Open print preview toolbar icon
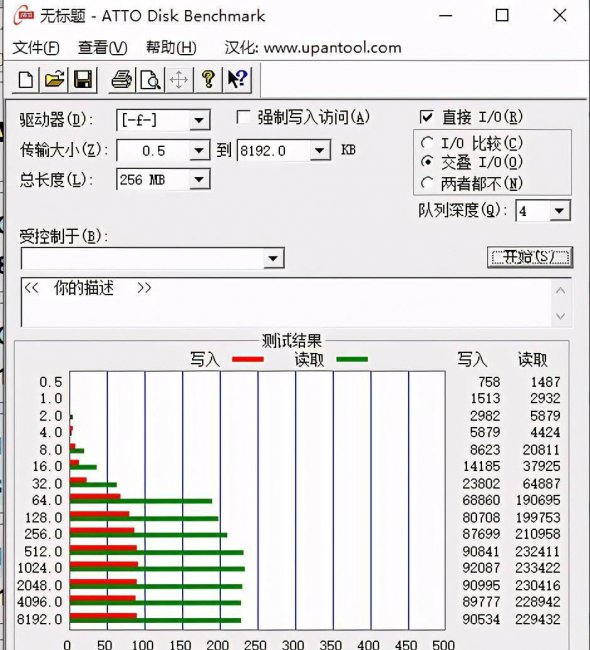The height and width of the screenshot is (650, 590). pyautogui.click(x=150, y=79)
